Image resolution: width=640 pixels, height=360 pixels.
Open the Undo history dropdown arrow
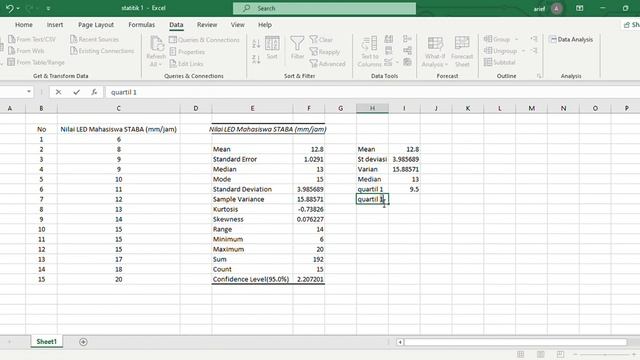[x=18, y=9]
